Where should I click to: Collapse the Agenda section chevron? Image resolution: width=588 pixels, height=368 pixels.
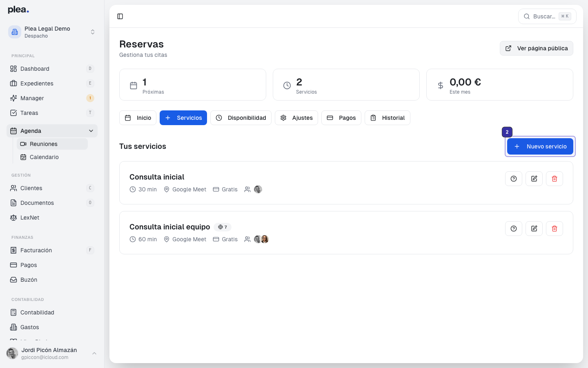pos(91,131)
